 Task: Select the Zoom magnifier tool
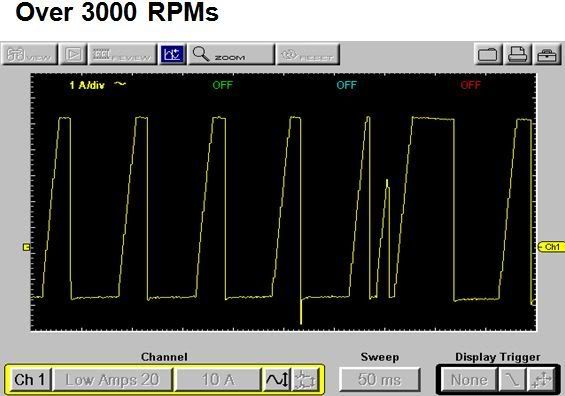[231, 54]
